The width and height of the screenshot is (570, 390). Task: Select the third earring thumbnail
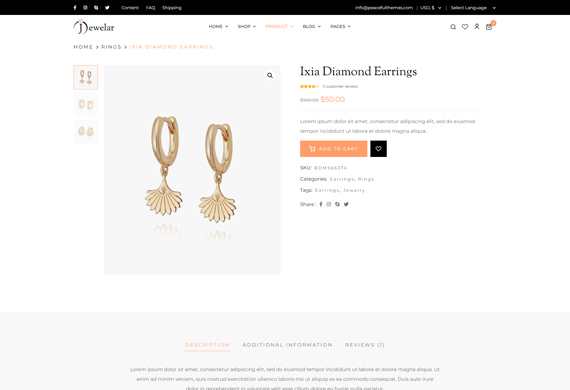(86, 132)
